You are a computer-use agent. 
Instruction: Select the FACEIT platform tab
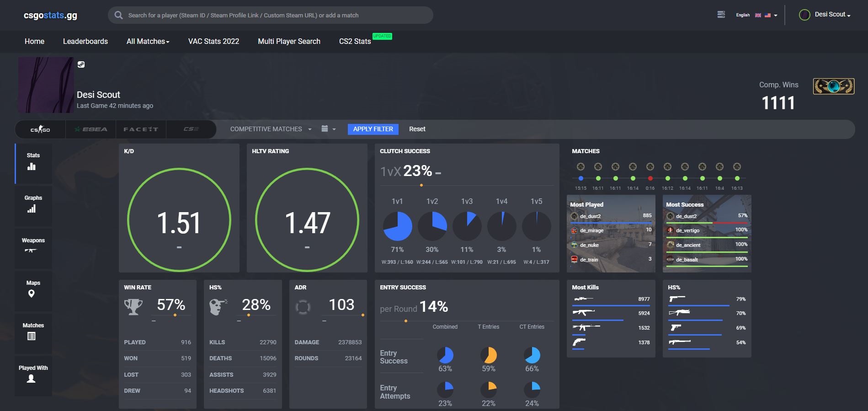(x=141, y=129)
